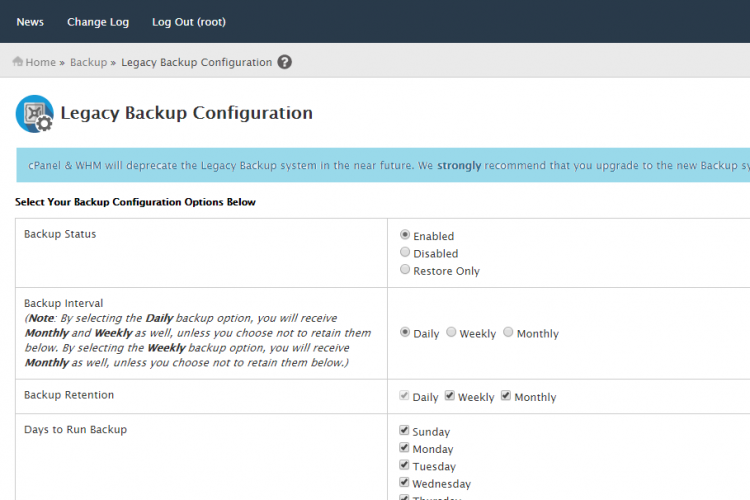Set backup interval to Monthly
Image resolution: width=750 pixels, height=500 pixels.
tap(508, 332)
